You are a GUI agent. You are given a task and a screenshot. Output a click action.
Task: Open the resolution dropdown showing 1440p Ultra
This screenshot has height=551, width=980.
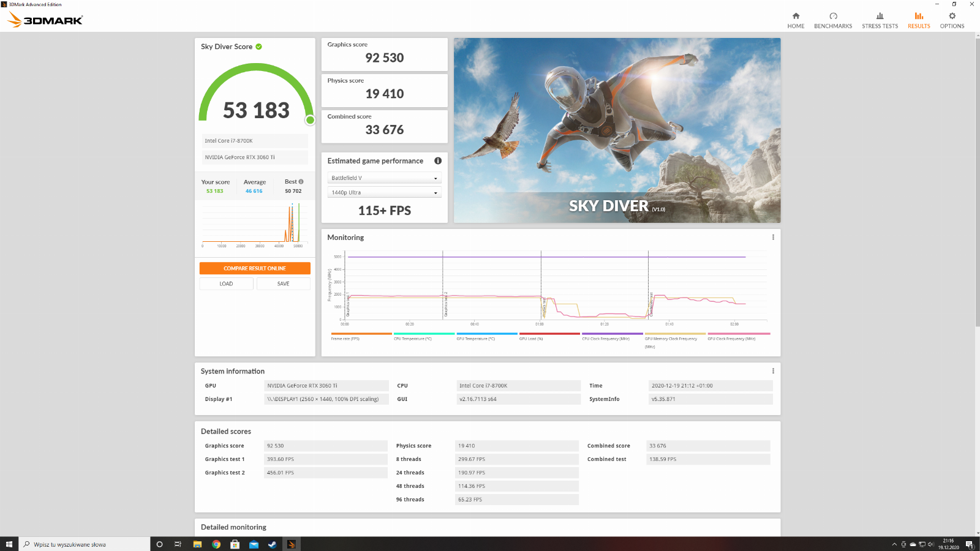tap(384, 192)
